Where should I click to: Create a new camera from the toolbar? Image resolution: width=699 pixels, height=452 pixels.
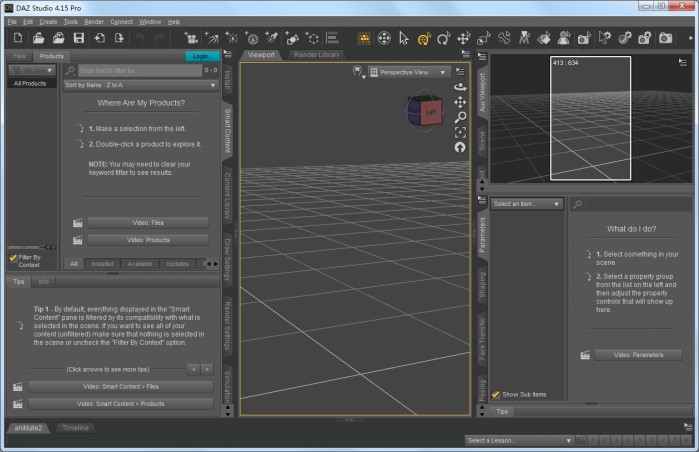191,38
